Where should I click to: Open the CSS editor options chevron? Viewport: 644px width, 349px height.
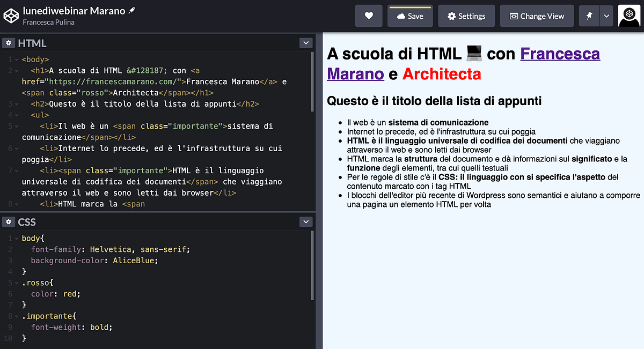(305, 221)
